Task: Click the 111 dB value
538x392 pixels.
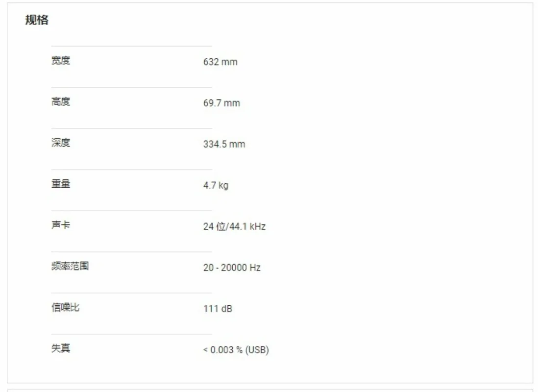Action: (218, 309)
